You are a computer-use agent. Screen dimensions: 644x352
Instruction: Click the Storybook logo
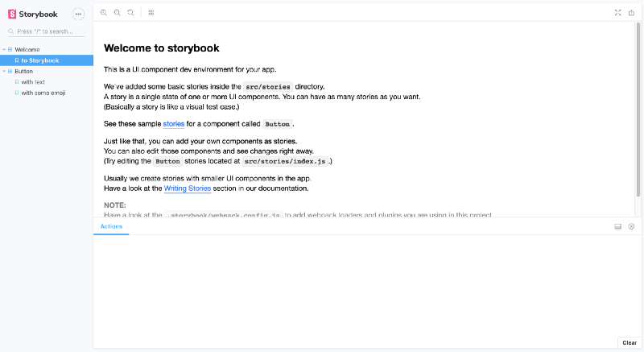(x=12, y=14)
